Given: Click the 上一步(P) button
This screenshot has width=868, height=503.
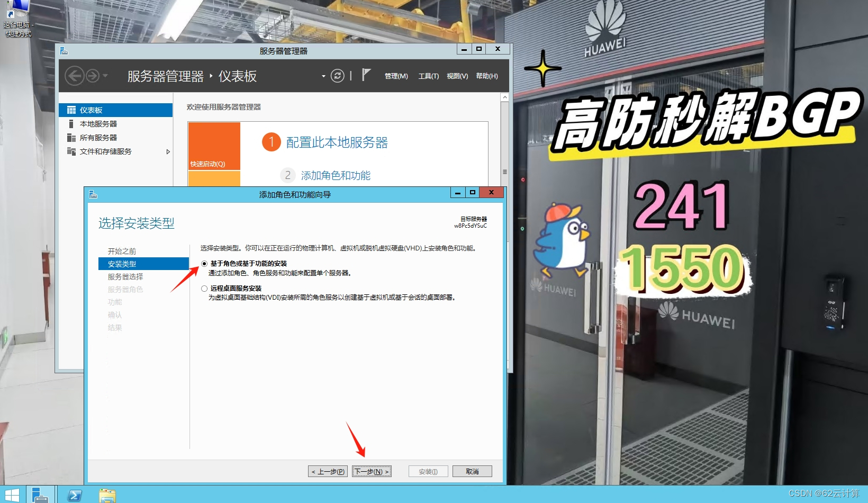Looking at the screenshot, I should [x=328, y=471].
